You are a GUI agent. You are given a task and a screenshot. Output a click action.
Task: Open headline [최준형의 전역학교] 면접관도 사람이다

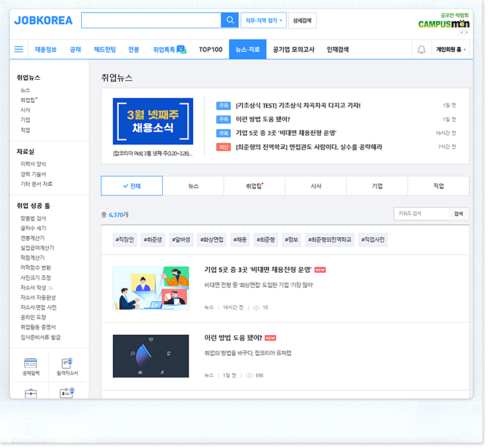pos(309,147)
